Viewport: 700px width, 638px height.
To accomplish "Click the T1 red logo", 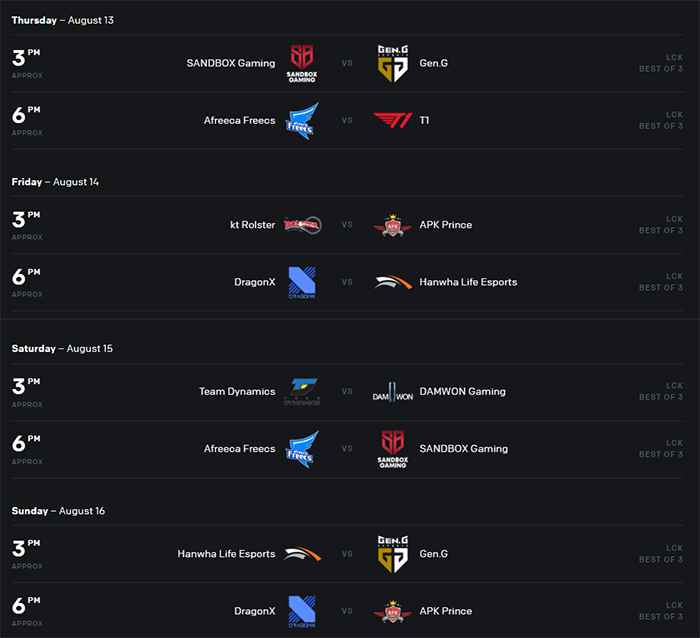I will 392,121.
